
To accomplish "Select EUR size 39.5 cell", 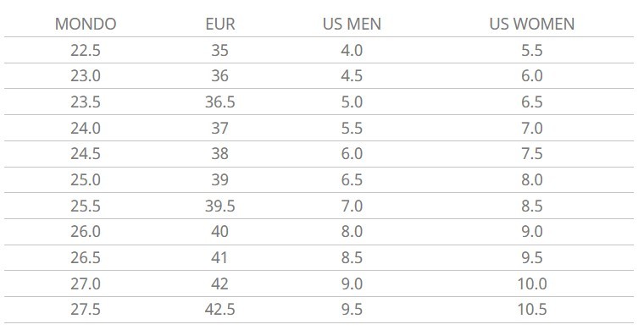I will point(220,206).
